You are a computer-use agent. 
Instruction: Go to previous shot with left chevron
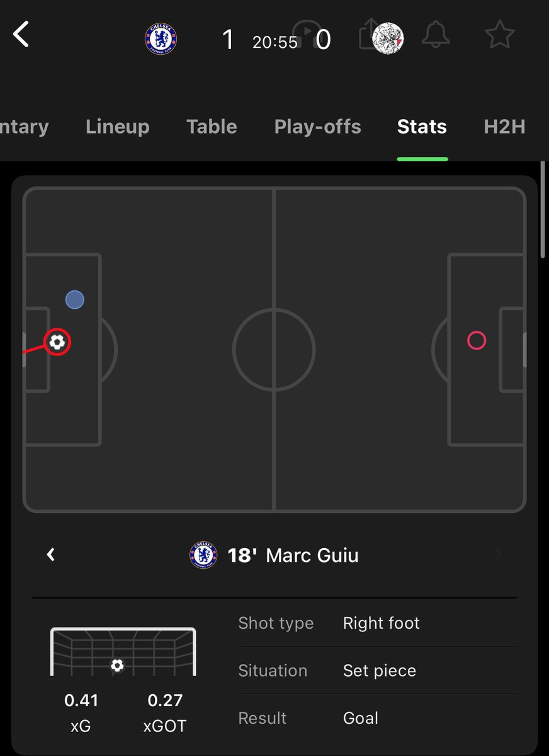51,554
